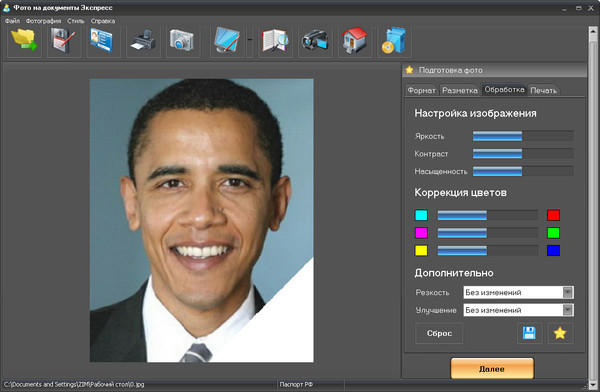Expand the Резкость dropdown

tap(568, 292)
